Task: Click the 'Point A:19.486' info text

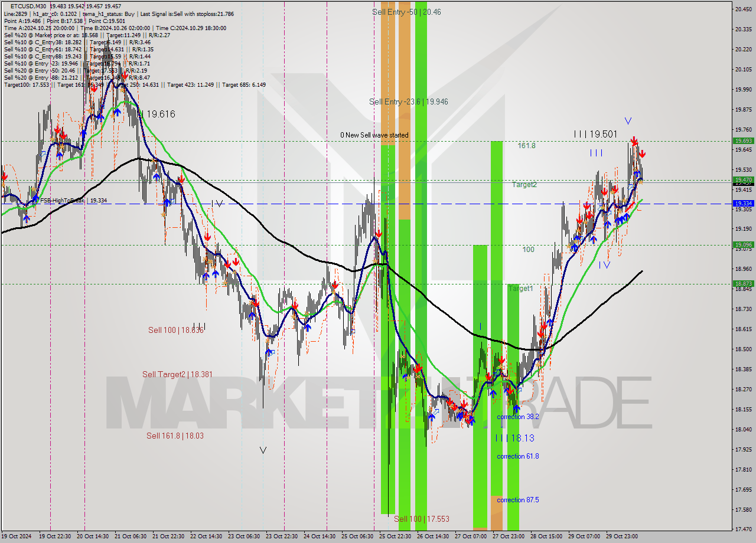Action: click(23, 21)
